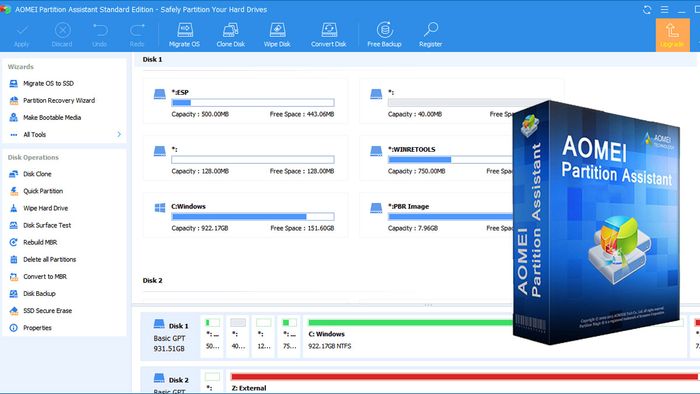Click Free Space : 443.06MB text
700x394 pixels.
302,114
